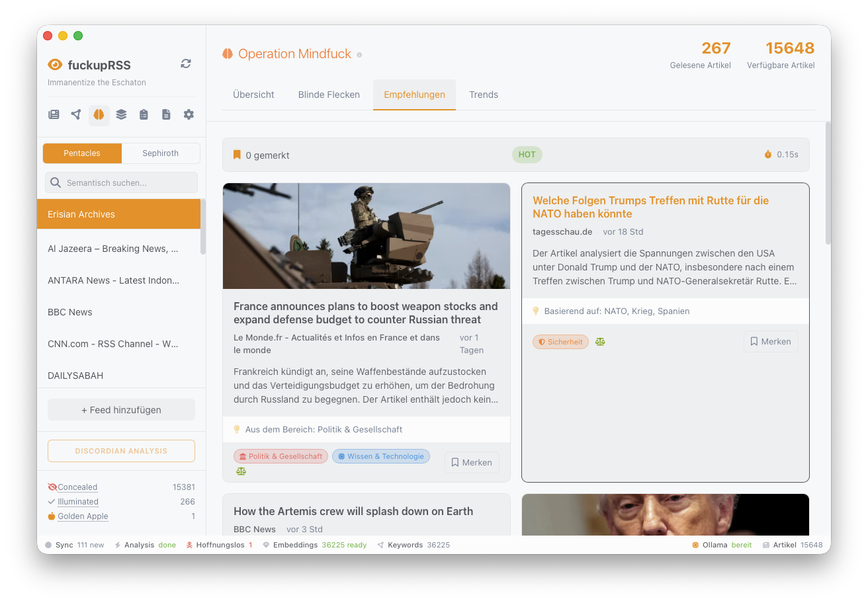Screen dimensions: 868x603
Task: Select the Pentacles segment
Action: 82,153
